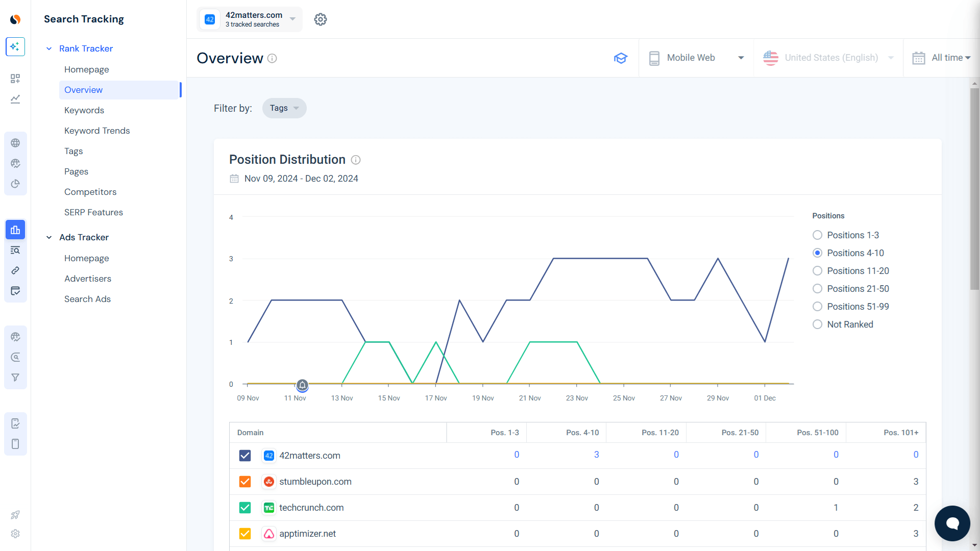
Task: Open Ads Tracker Homepage
Action: point(87,258)
